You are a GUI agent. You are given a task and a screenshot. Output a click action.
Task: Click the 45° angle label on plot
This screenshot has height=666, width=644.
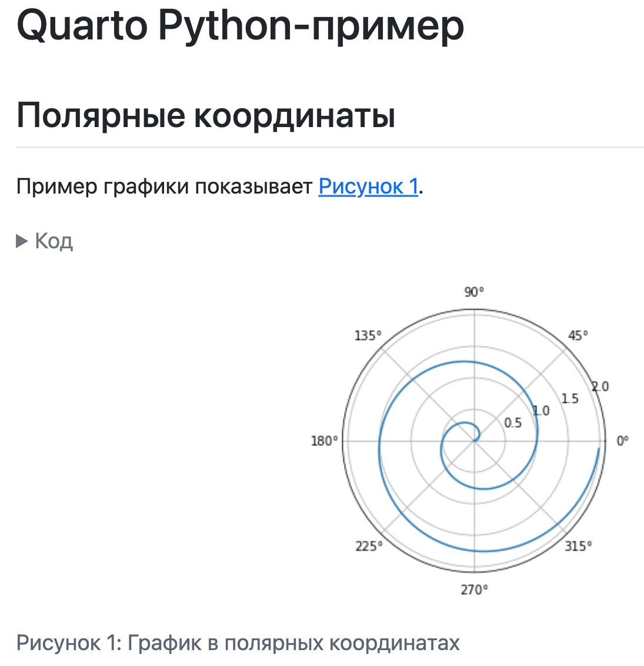pos(578,335)
